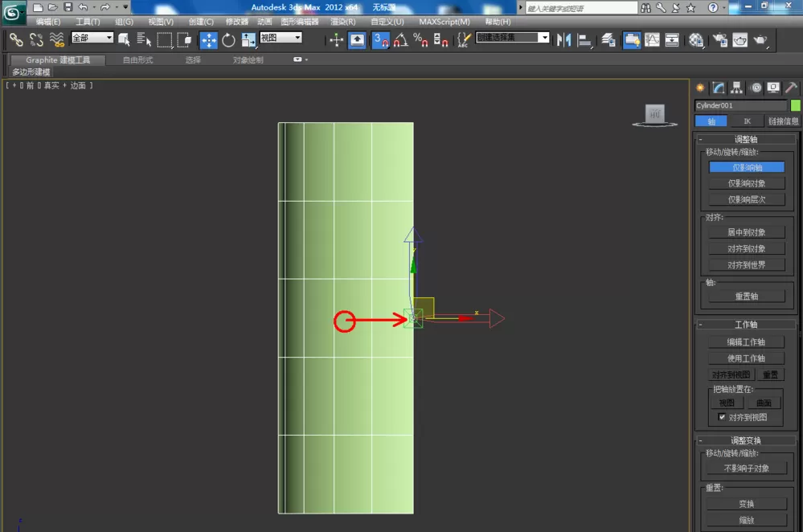The width and height of the screenshot is (803, 532).
Task: Toggle the 3D Snaps button
Action: pyautogui.click(x=380, y=40)
